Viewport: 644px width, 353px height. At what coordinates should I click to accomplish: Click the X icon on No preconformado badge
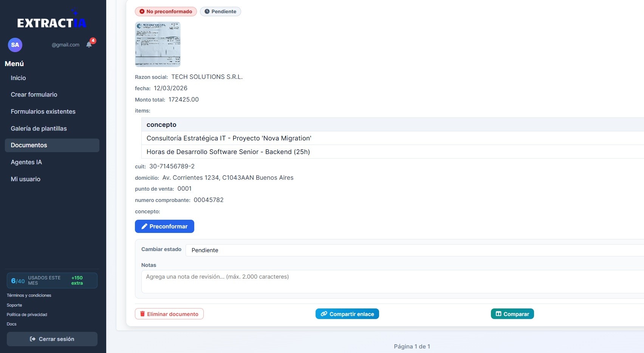pos(142,11)
